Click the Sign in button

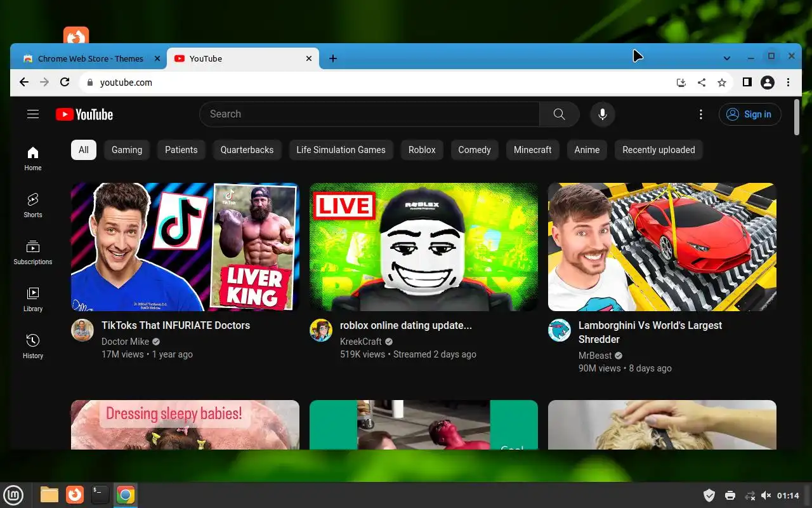tap(750, 114)
